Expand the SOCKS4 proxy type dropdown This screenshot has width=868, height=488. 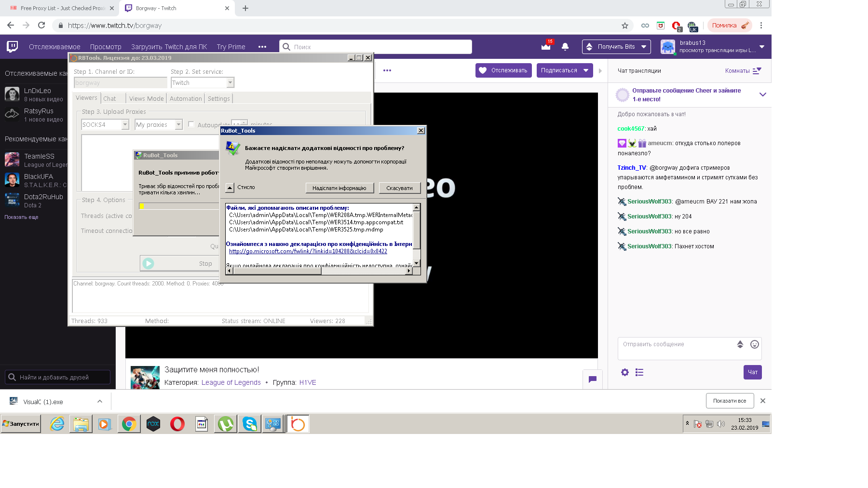click(125, 125)
